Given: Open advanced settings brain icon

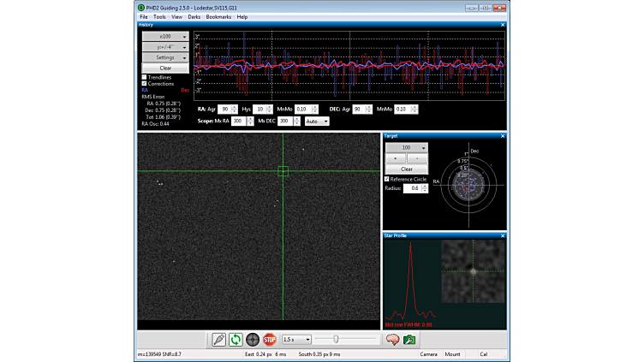Looking at the screenshot, I should pyautogui.click(x=393, y=339).
